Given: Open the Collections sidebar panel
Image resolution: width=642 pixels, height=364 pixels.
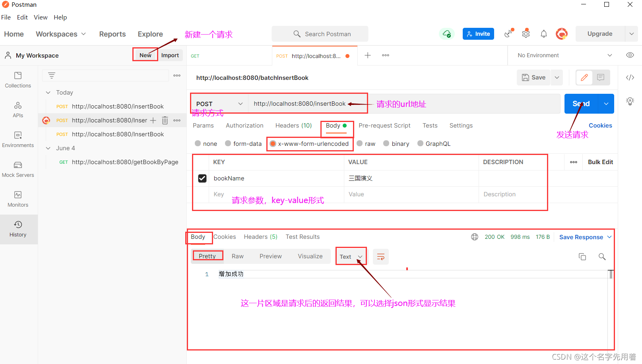Looking at the screenshot, I should pos(18,80).
